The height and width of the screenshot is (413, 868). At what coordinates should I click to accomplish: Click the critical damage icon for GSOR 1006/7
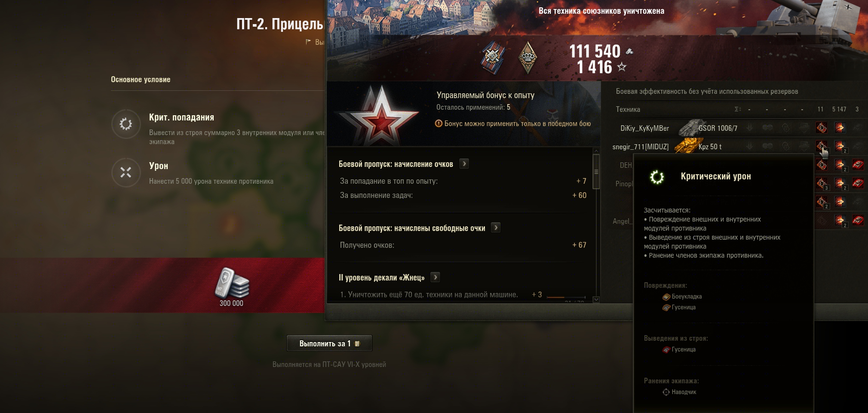(821, 128)
